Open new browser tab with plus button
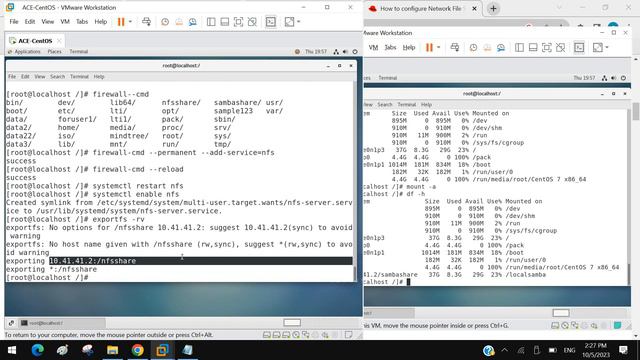This screenshot has height=360, width=640. [493, 9]
